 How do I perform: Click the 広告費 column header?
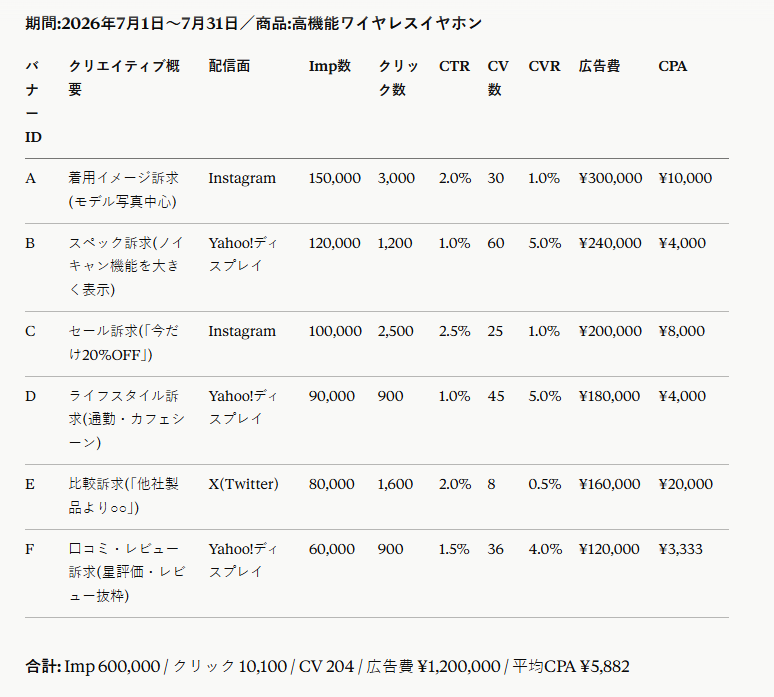pyautogui.click(x=599, y=66)
